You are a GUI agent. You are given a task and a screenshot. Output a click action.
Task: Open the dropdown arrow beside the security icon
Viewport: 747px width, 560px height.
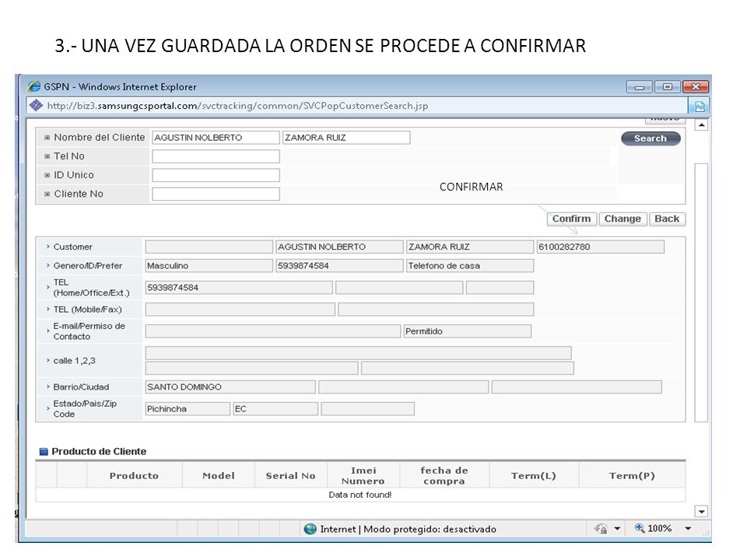click(617, 529)
